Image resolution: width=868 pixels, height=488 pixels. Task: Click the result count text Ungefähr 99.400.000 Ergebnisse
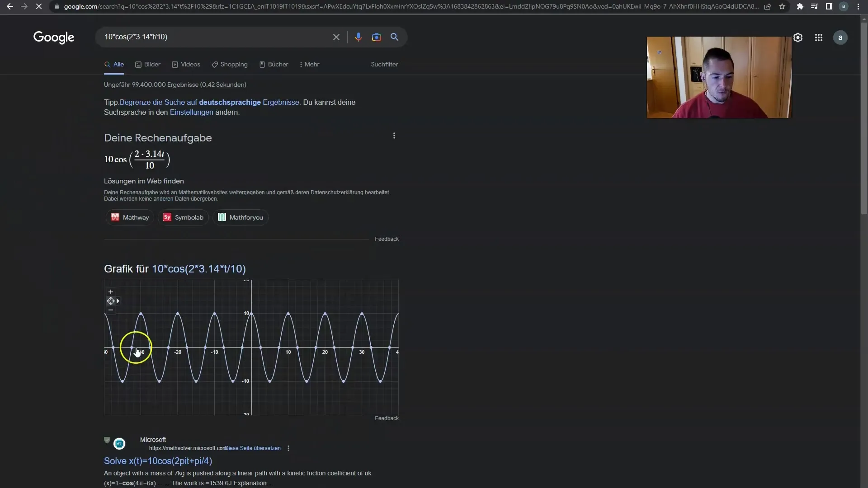(x=175, y=85)
